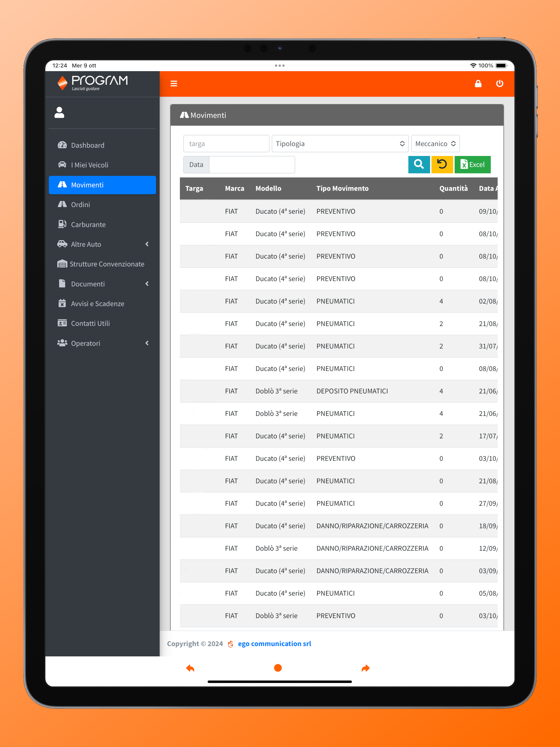Click the Data label addon
Image resolution: width=560 pixels, height=747 pixels.
196,164
